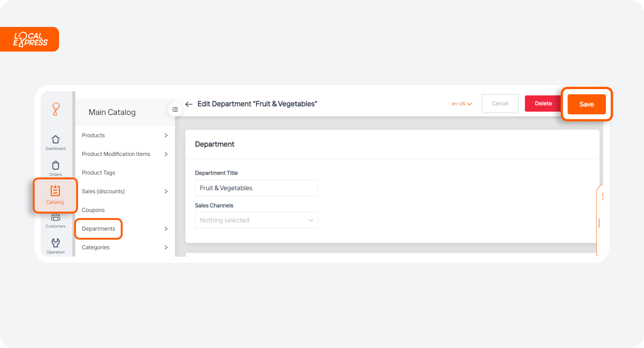Open the Dashboard from the sidebar

tap(55, 142)
